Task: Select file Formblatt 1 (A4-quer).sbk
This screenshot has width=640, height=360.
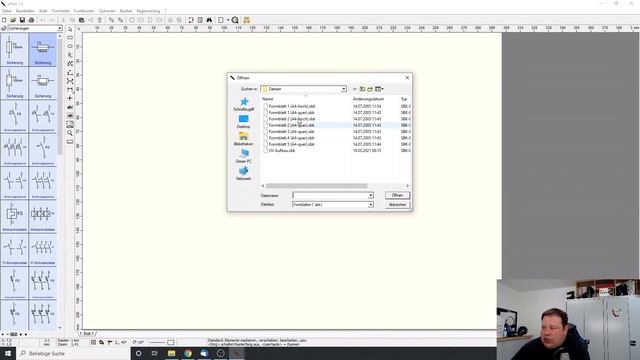Action: coord(291,113)
